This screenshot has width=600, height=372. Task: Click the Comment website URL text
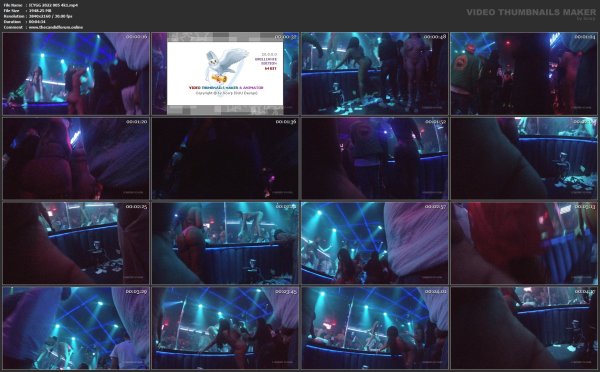[x=56, y=28]
